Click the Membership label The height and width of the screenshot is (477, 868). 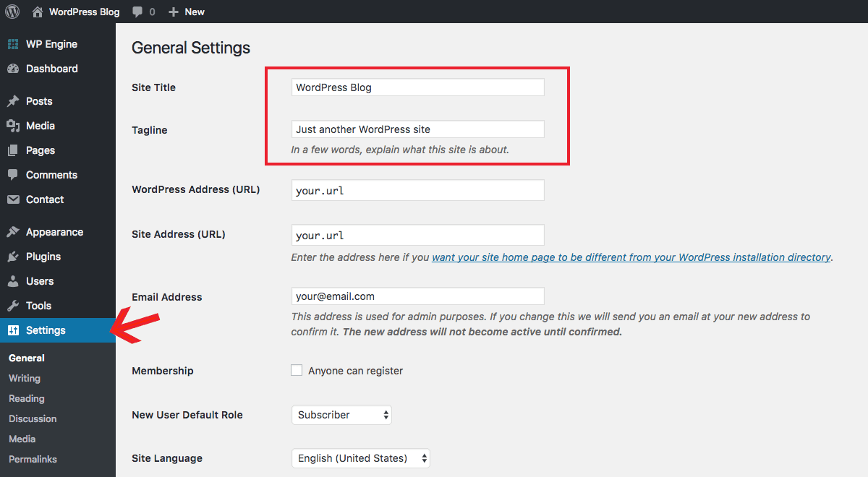pyautogui.click(x=163, y=371)
